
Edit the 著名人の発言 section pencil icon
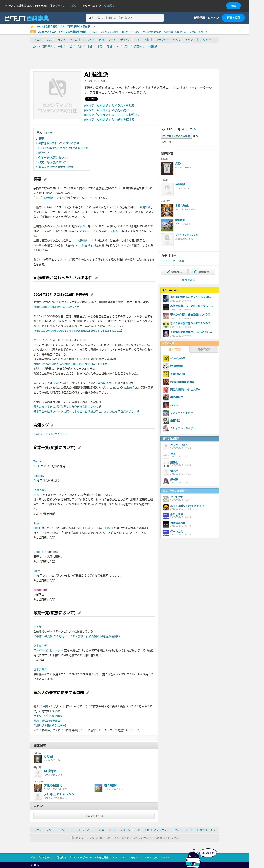click(x=88, y=693)
